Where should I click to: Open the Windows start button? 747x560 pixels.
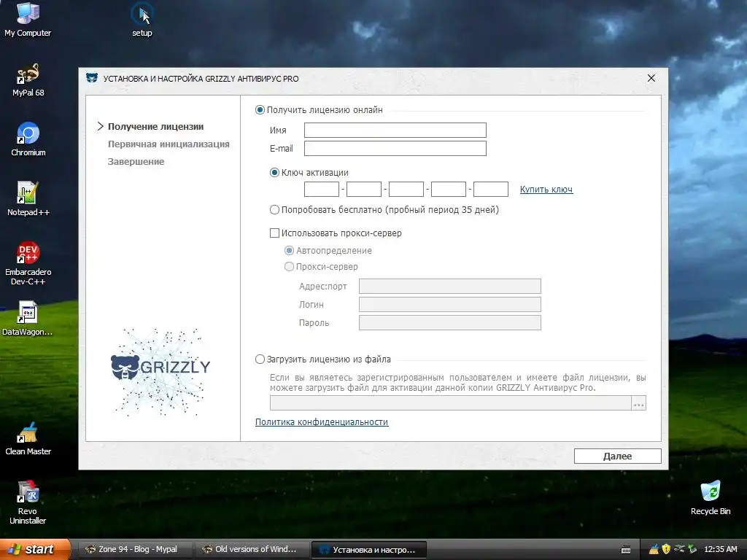coord(34,549)
